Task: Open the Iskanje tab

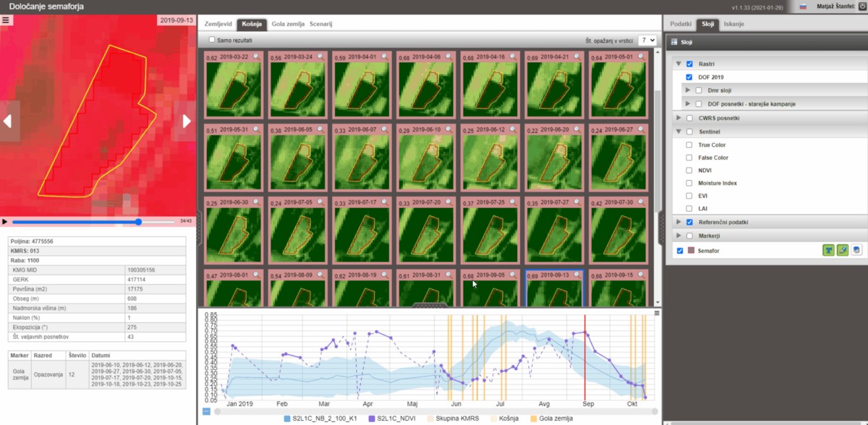Action: pos(734,24)
